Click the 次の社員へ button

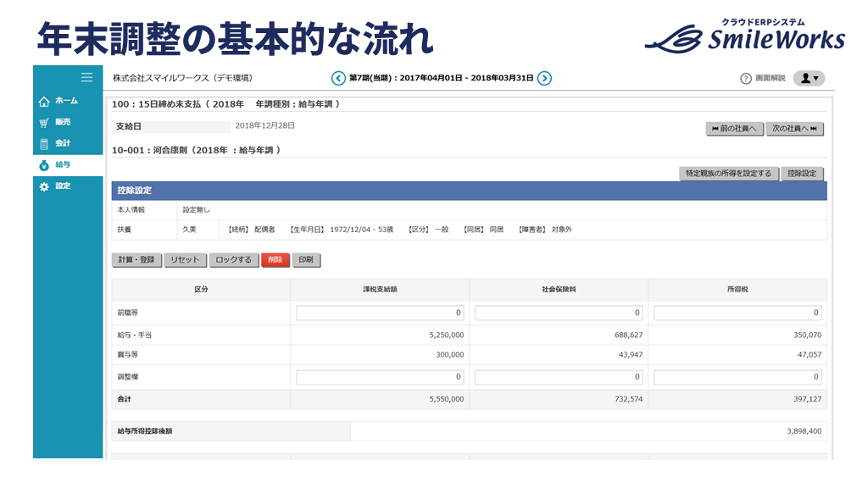tap(794, 129)
